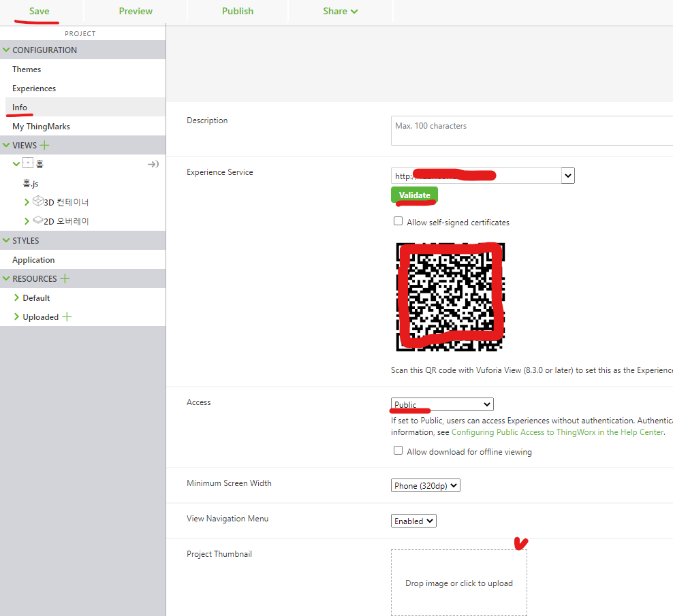Add a new view with the plus icon

(x=44, y=146)
